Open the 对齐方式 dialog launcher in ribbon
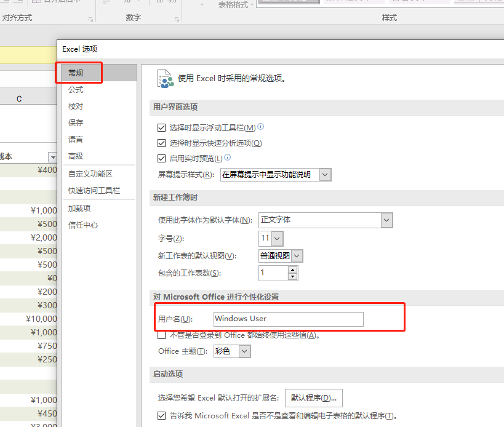504x427 pixels. pos(90,20)
